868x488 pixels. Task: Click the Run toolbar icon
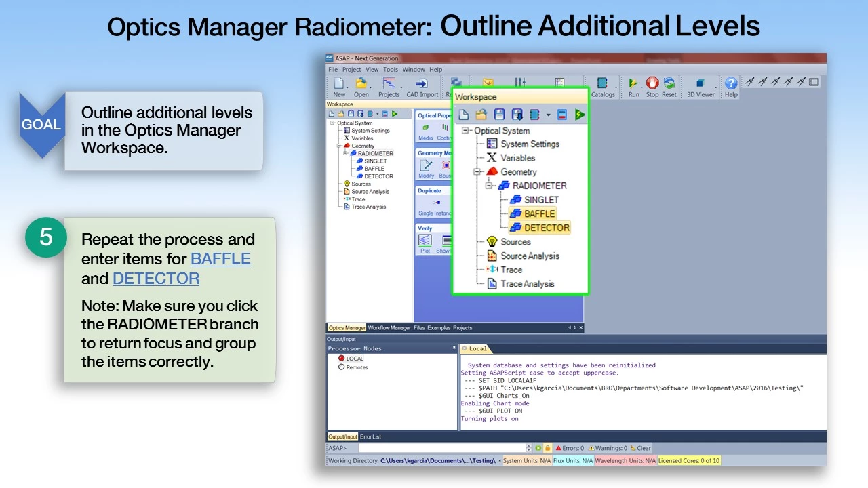(633, 84)
